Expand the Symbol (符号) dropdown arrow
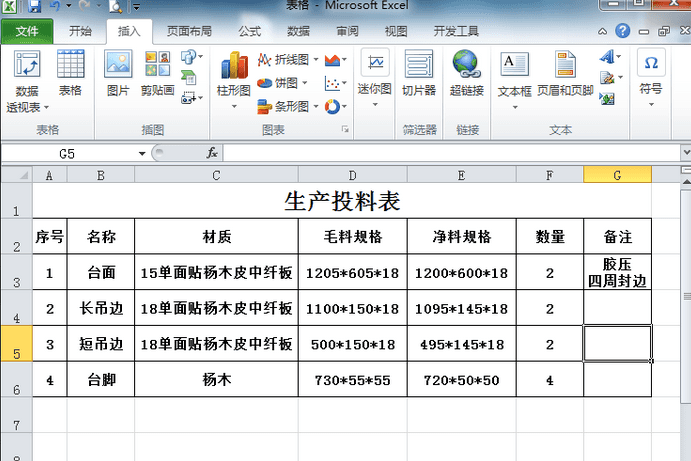Screen dimensions: 691x461 651,104
